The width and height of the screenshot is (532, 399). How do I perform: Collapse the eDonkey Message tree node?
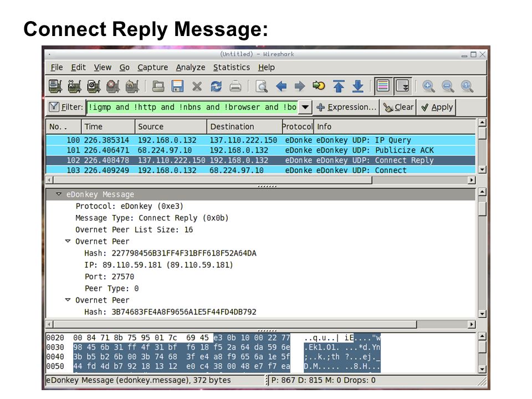tap(59, 195)
